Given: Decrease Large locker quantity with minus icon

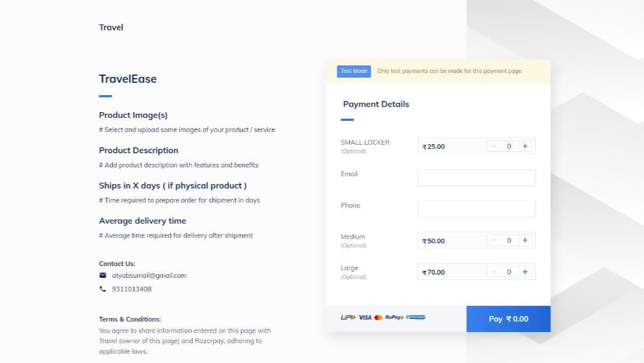Looking at the screenshot, I should [x=493, y=272].
